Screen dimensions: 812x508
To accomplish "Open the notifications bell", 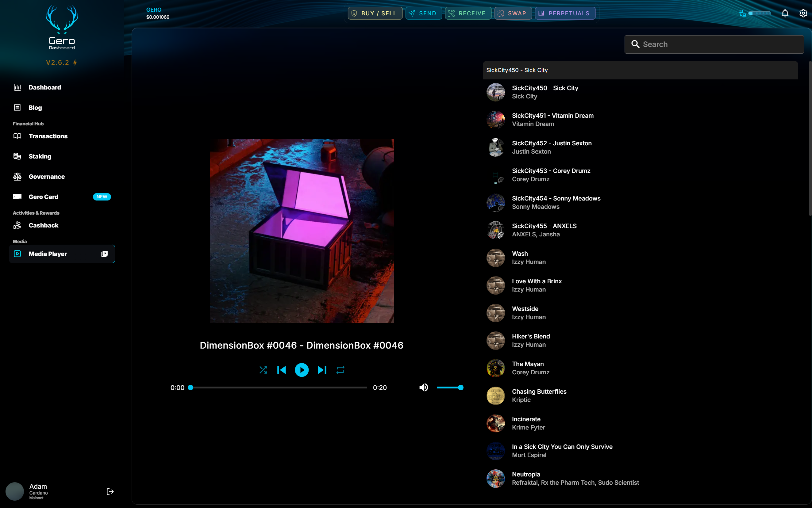I will (x=785, y=13).
